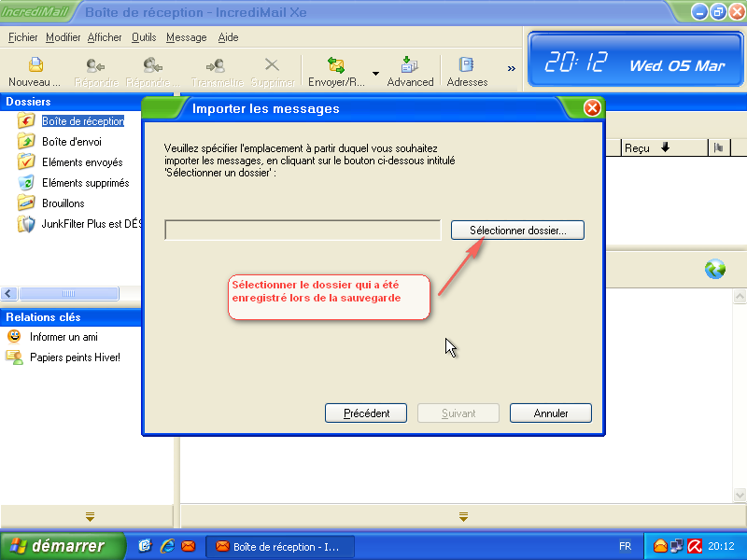Viewport: 747px width, 560px height.
Task: Select the JunkFilter Plus entry
Action: [x=92, y=223]
